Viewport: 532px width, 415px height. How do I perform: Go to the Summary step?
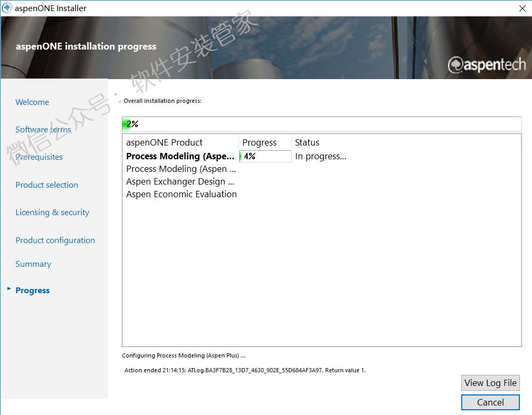pos(33,264)
